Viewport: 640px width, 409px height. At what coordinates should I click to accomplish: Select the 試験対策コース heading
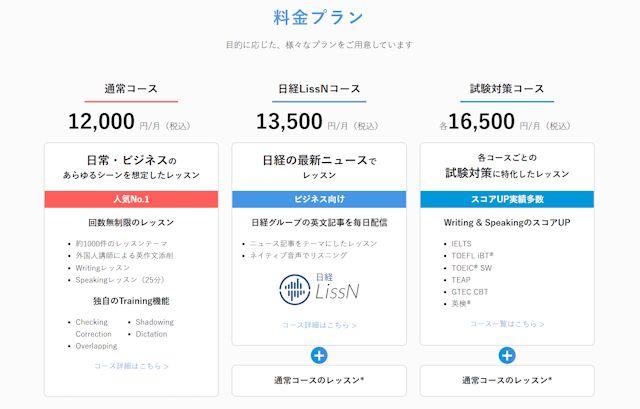(507, 89)
